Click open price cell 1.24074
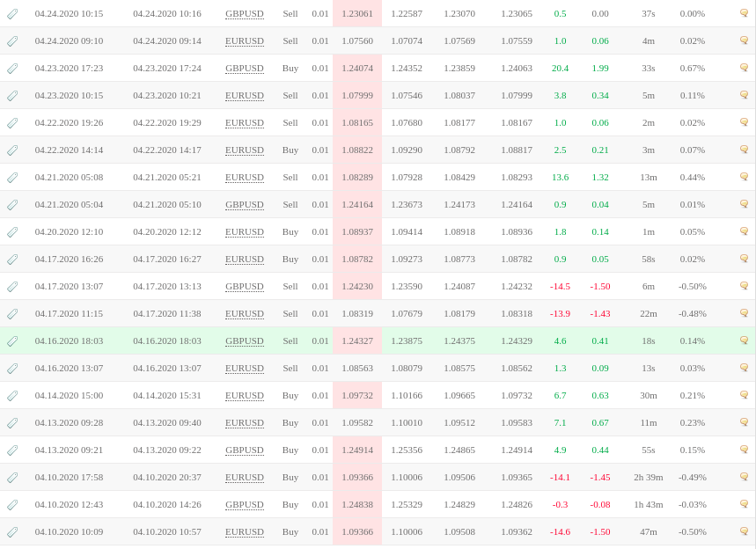Viewport: 756px width, 549px height. pos(357,68)
